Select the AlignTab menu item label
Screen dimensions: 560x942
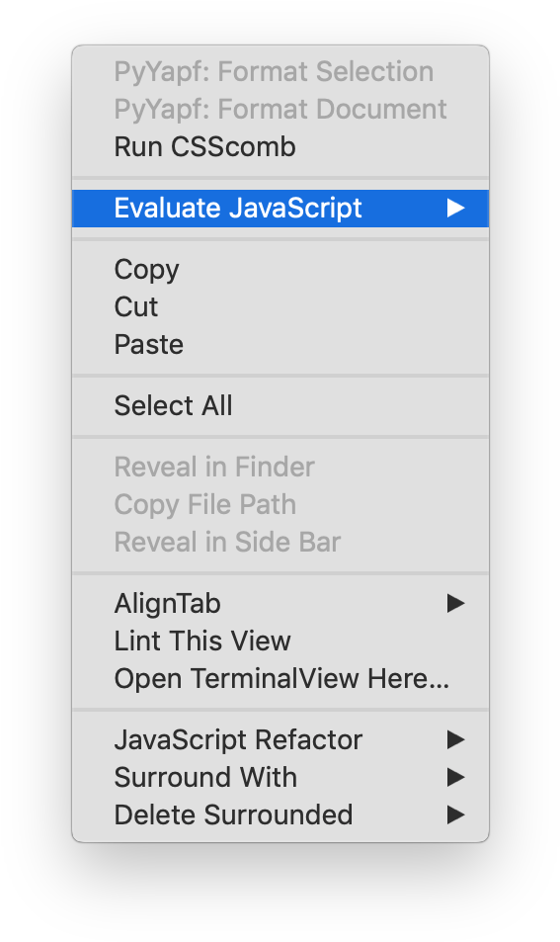click(x=168, y=603)
